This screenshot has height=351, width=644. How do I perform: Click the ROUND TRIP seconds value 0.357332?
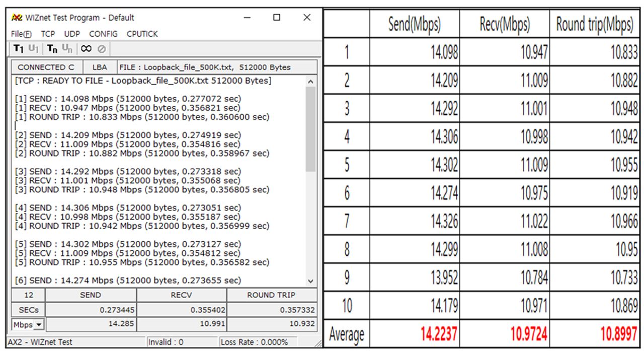point(272,310)
